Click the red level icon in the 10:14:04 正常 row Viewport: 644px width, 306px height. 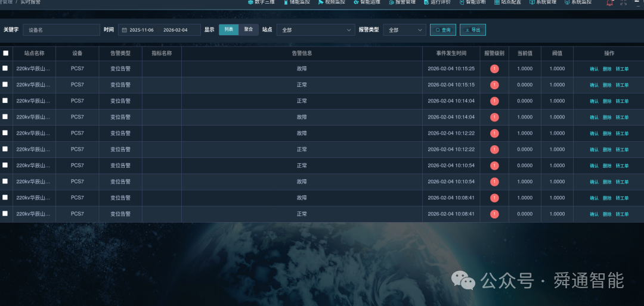point(494,101)
